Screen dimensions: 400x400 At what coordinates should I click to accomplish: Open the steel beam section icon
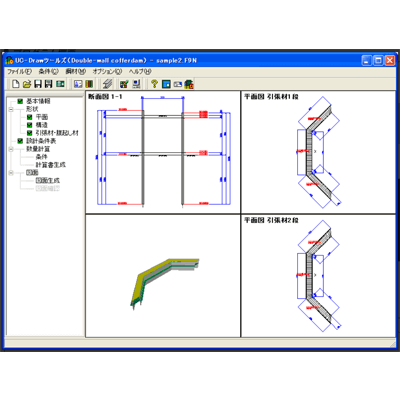(107, 84)
